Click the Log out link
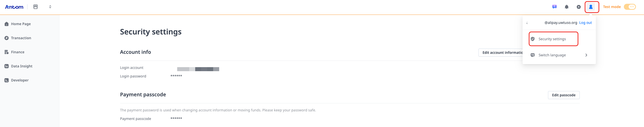 coord(585,23)
